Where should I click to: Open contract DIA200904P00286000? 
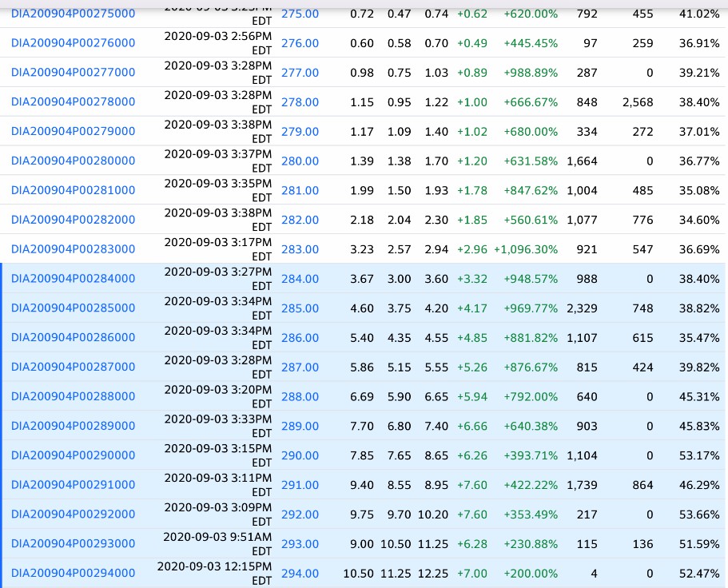tap(73, 337)
